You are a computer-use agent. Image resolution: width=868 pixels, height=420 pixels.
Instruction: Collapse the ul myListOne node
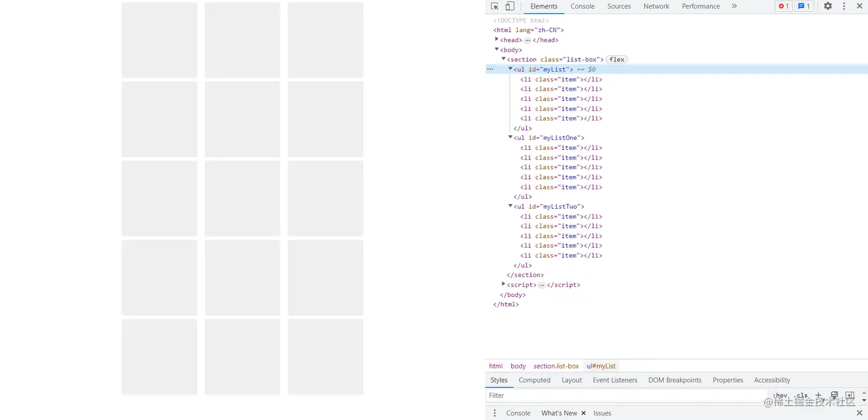pos(510,138)
